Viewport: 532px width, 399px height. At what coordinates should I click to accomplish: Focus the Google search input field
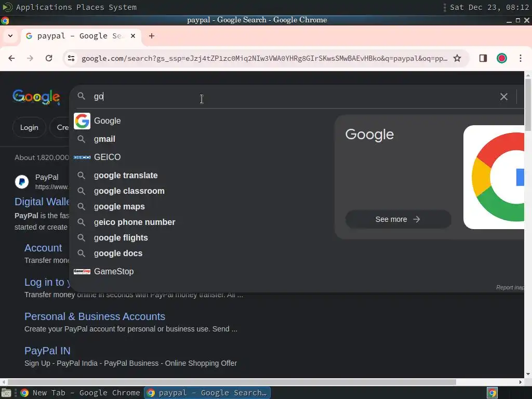coord(292,97)
